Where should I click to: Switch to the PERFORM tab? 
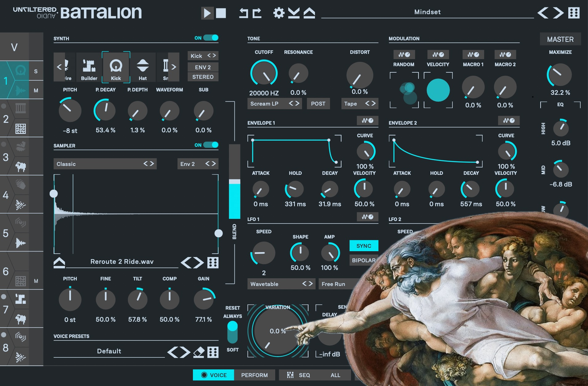click(255, 375)
